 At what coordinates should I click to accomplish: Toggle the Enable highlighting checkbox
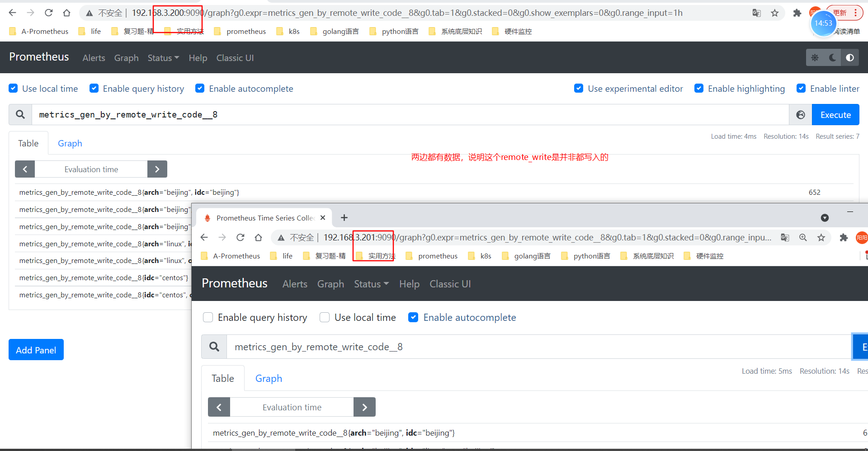point(699,89)
